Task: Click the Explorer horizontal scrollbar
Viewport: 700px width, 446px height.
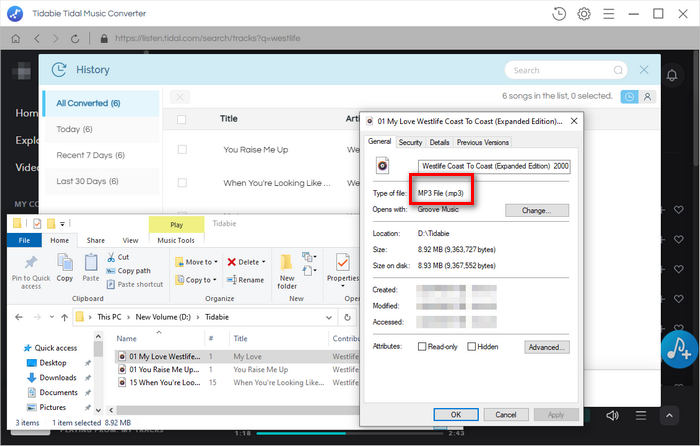Action: tap(237, 410)
